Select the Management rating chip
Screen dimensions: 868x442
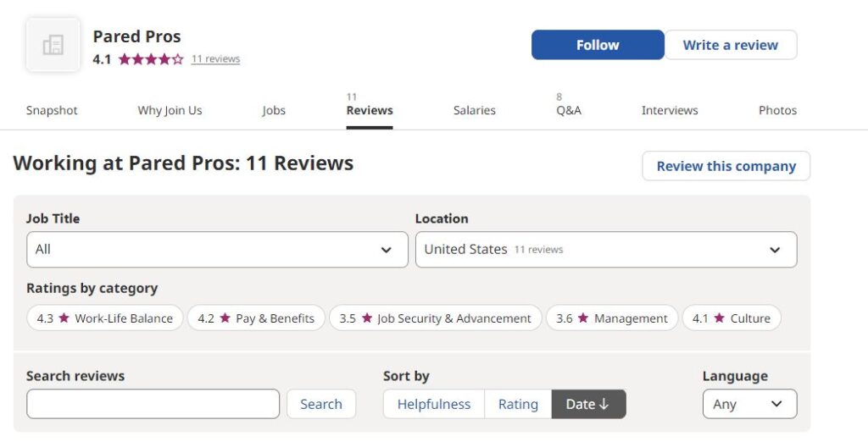click(612, 318)
